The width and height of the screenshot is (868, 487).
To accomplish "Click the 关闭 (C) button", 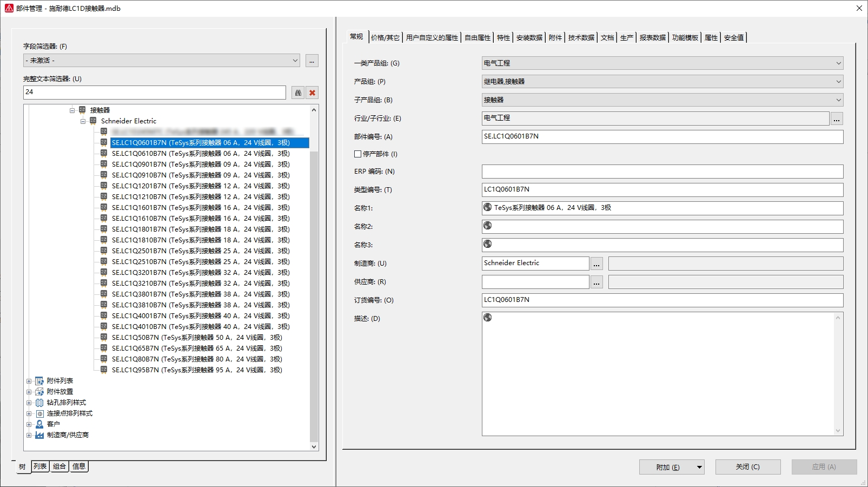I will click(747, 467).
